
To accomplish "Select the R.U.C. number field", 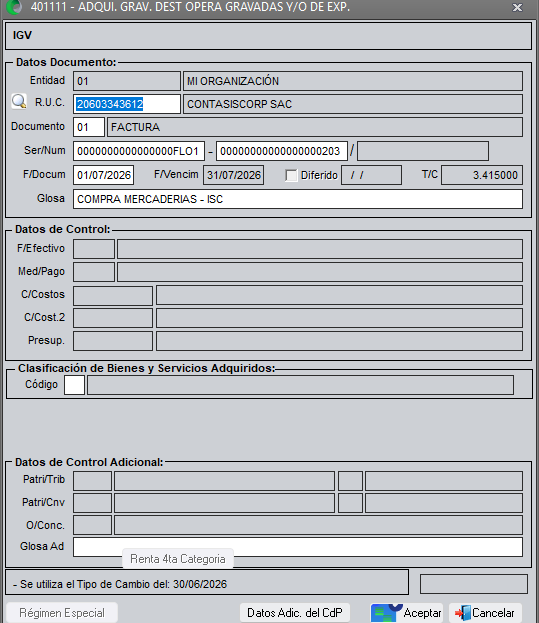I will pyautogui.click(x=127, y=104).
